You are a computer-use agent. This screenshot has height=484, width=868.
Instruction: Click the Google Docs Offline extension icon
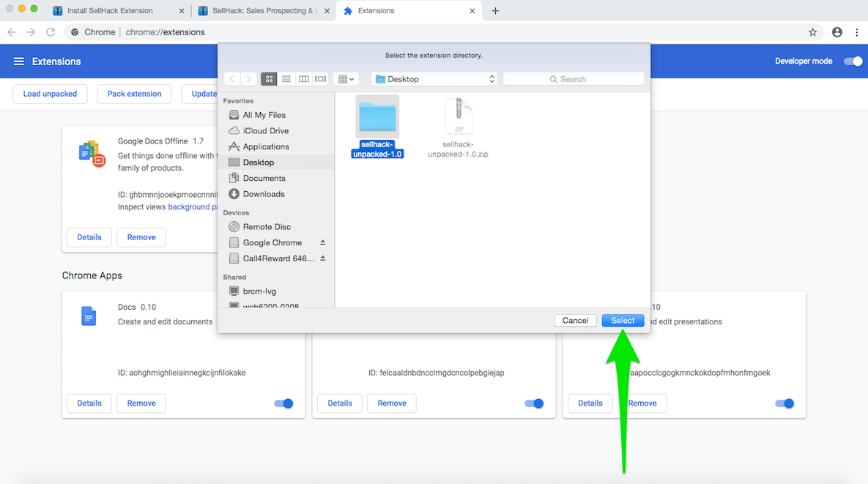tap(92, 154)
